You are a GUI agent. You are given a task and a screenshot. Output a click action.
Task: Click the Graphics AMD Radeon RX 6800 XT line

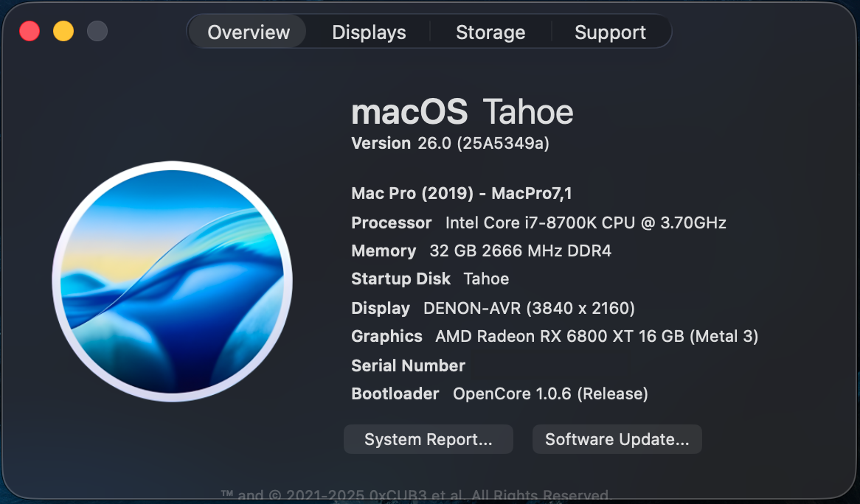click(x=555, y=337)
